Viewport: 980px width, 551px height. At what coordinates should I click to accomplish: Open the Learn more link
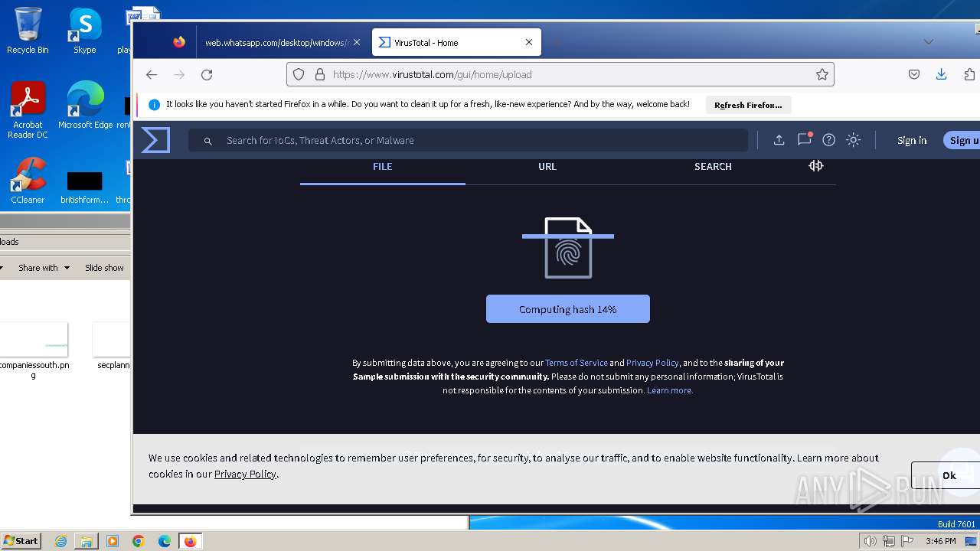coord(670,390)
